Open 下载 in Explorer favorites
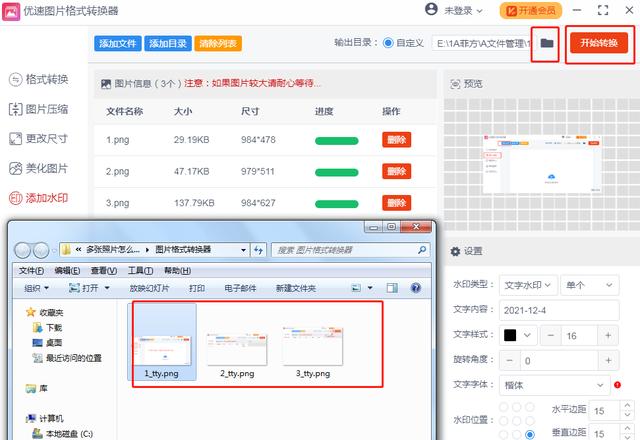This screenshot has height=440, width=640. tap(48, 327)
